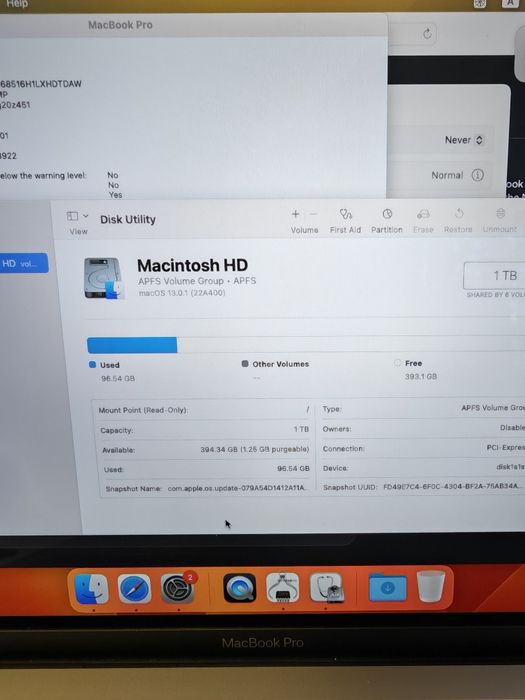Viewport: 525px width, 700px height.
Task: Open System Settings from the Dock
Action: [178, 589]
